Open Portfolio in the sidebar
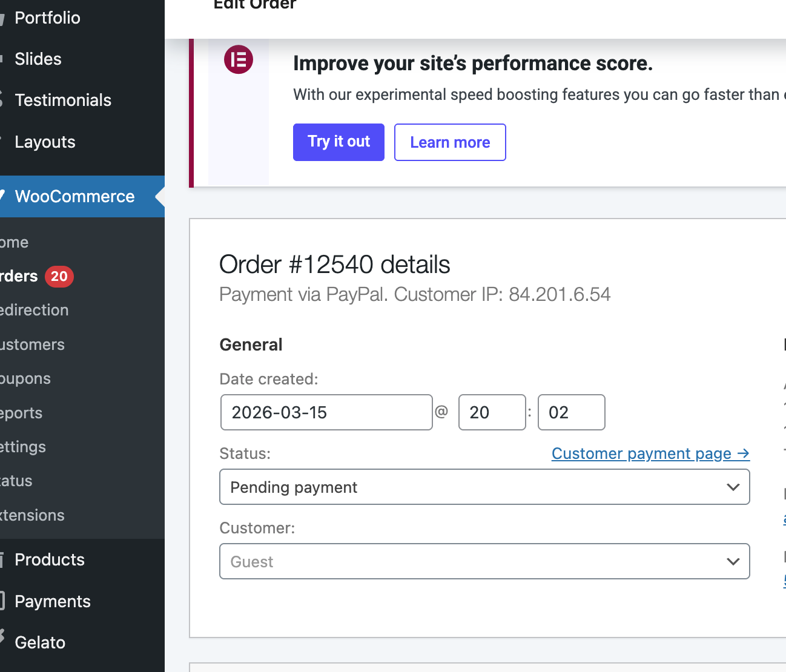The width and height of the screenshot is (786, 672). (47, 18)
